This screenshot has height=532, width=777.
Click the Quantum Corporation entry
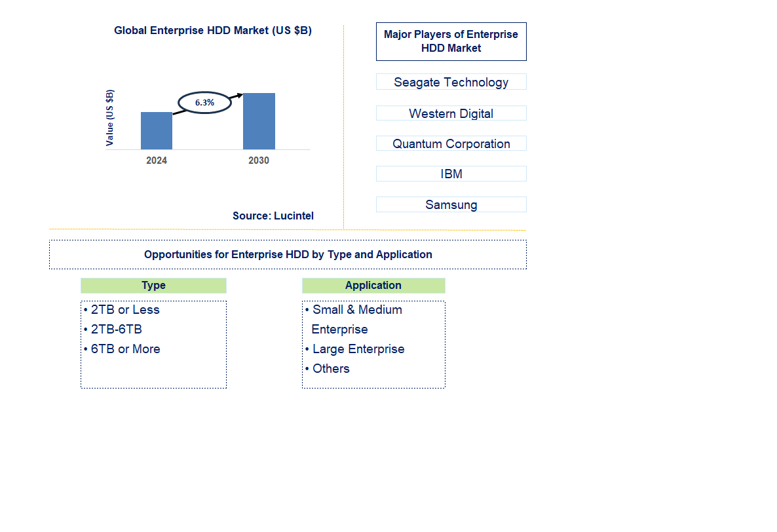[451, 143]
